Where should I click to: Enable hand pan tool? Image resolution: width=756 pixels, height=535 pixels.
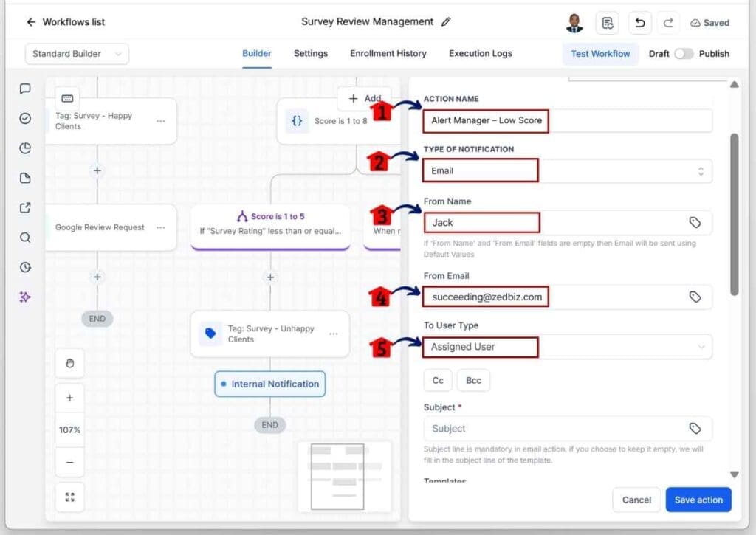(70, 363)
